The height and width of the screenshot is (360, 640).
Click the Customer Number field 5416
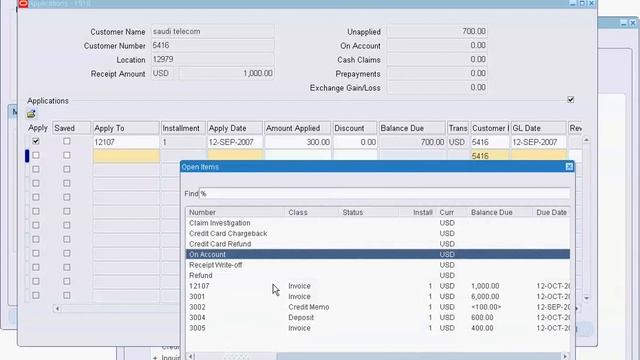[212, 45]
